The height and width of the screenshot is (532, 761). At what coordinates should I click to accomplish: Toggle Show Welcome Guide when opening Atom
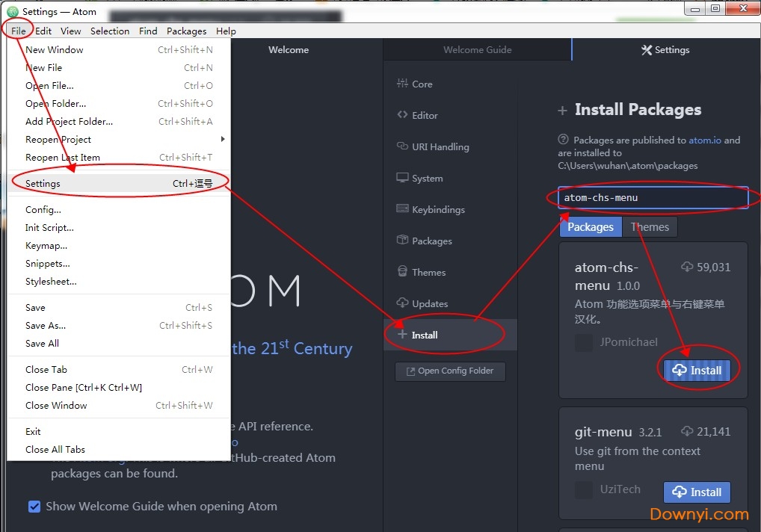pyautogui.click(x=34, y=507)
